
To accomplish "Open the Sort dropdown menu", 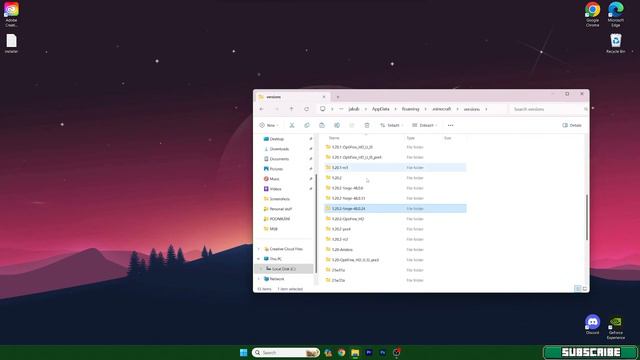I will pos(391,125).
